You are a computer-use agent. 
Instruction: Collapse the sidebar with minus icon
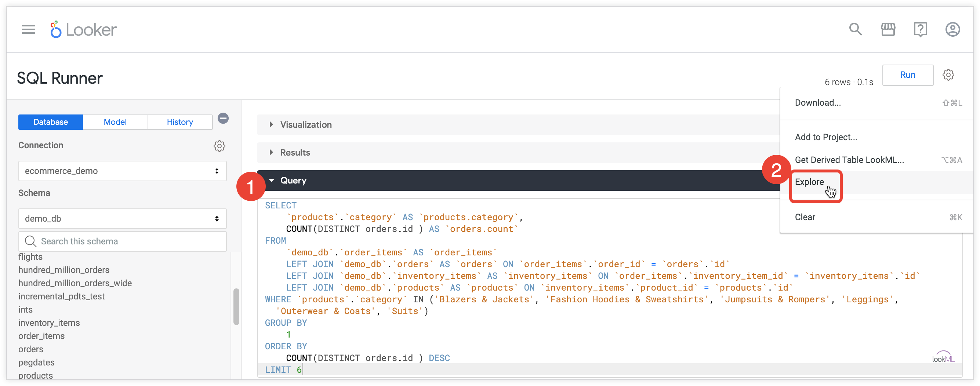[x=223, y=118]
